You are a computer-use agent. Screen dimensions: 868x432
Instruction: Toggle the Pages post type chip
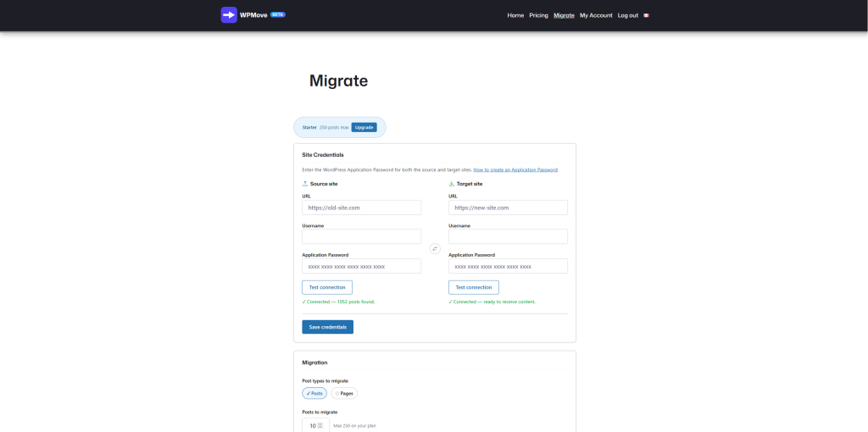click(344, 393)
